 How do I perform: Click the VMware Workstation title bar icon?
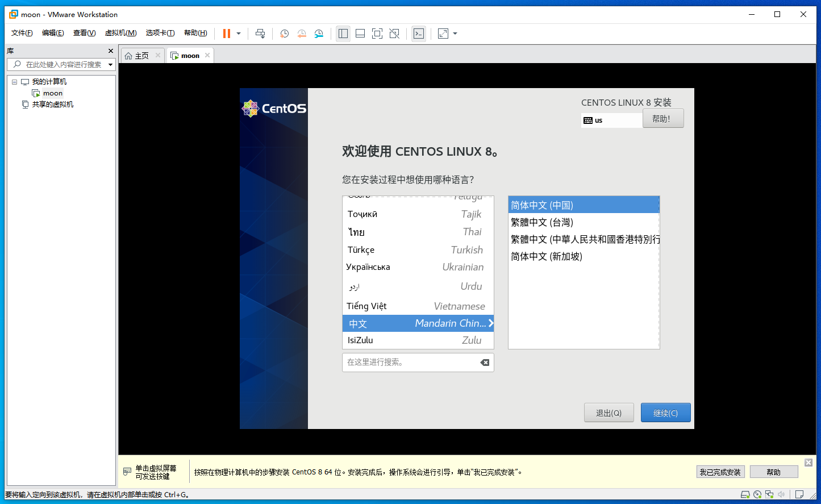point(14,14)
